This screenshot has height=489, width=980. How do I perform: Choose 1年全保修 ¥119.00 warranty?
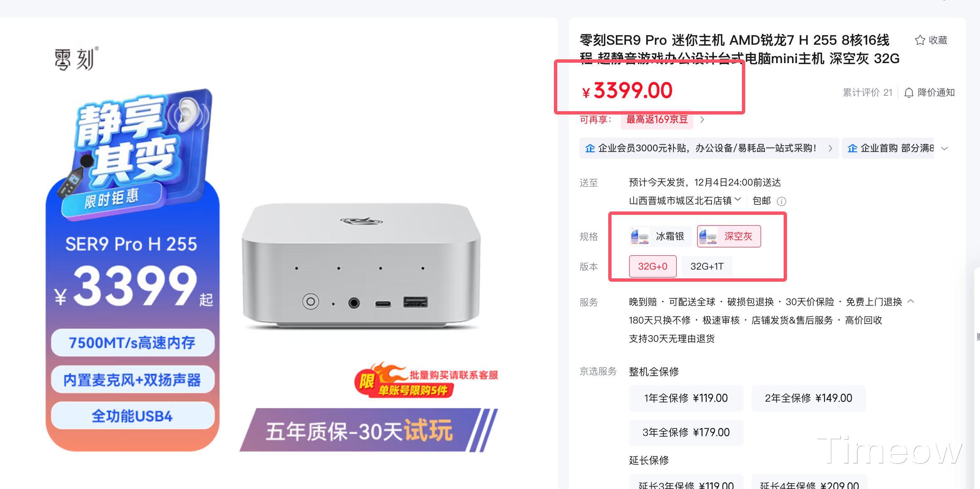pos(686,398)
